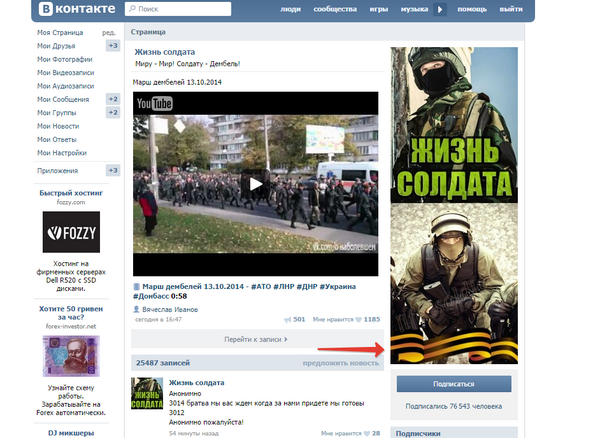Open the +3 friends notification badge
This screenshot has width=600, height=438.
click(x=113, y=46)
